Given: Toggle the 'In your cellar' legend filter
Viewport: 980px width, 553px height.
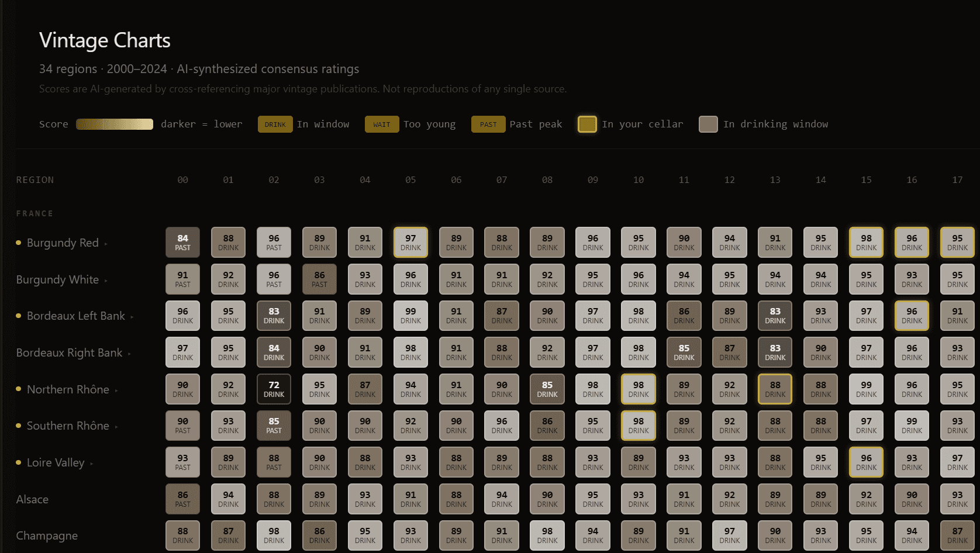Looking at the screenshot, I should tap(587, 124).
